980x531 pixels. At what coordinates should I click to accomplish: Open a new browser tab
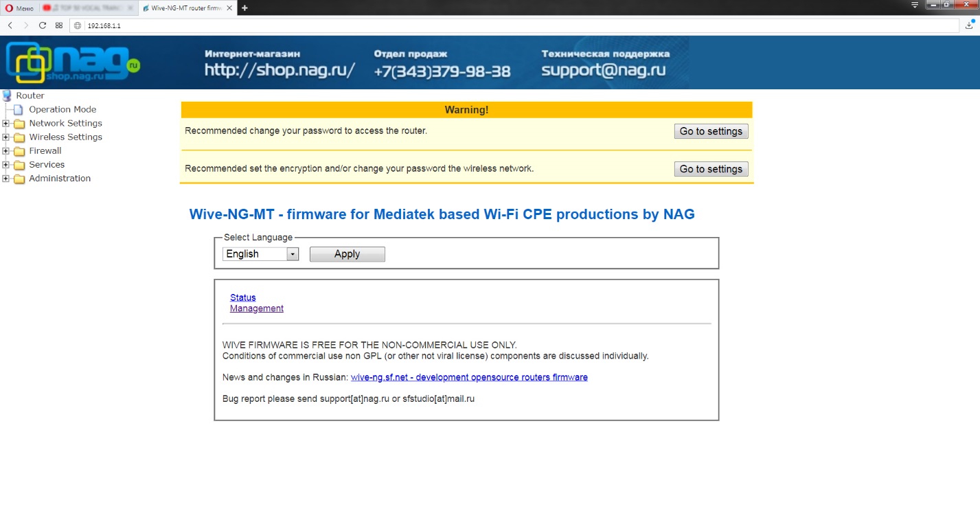pos(244,8)
